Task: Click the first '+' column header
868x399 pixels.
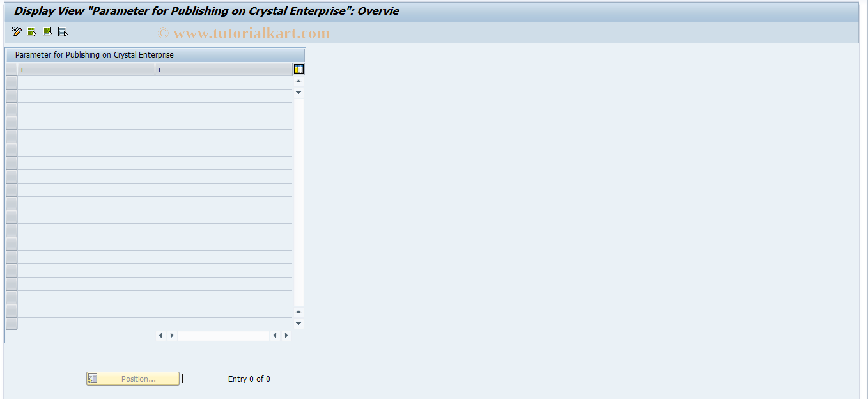Action: (x=86, y=70)
